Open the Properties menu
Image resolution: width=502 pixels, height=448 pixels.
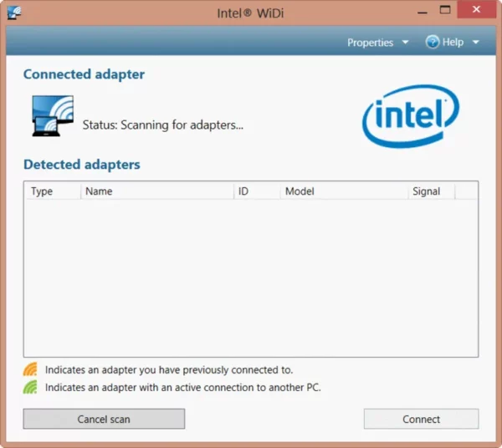pyautogui.click(x=370, y=43)
